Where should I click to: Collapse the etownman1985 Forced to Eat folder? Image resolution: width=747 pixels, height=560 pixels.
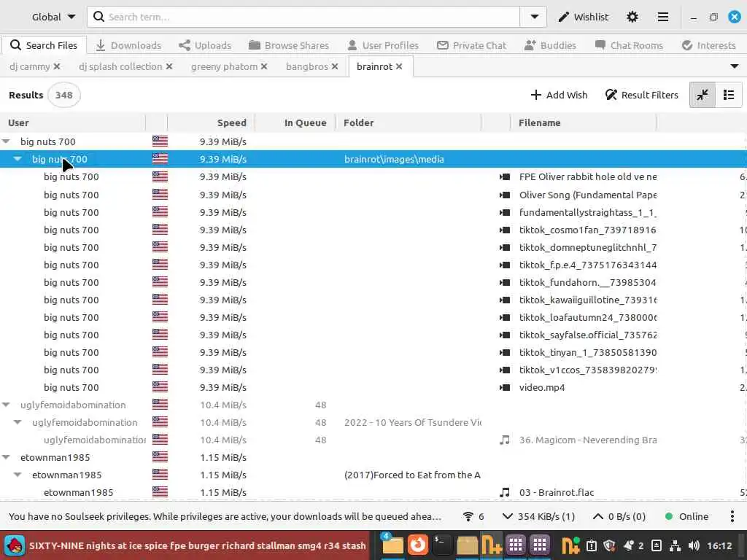18,475
